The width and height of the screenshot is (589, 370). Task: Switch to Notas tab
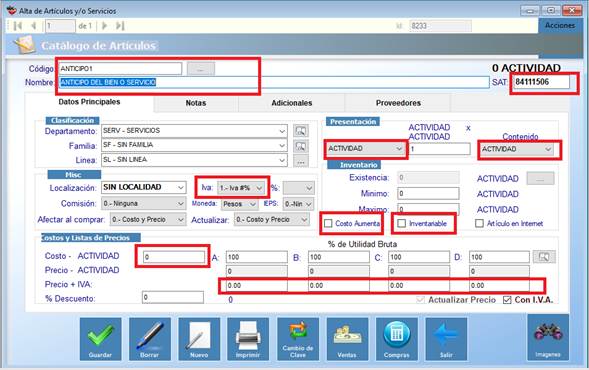(x=196, y=103)
